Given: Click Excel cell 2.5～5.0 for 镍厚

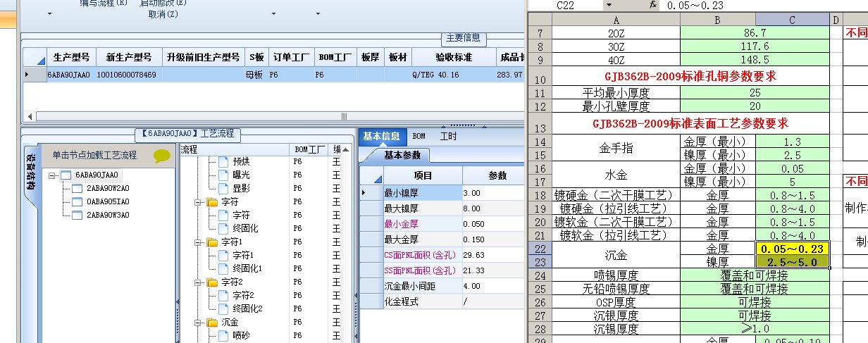Looking at the screenshot, I should [x=792, y=261].
